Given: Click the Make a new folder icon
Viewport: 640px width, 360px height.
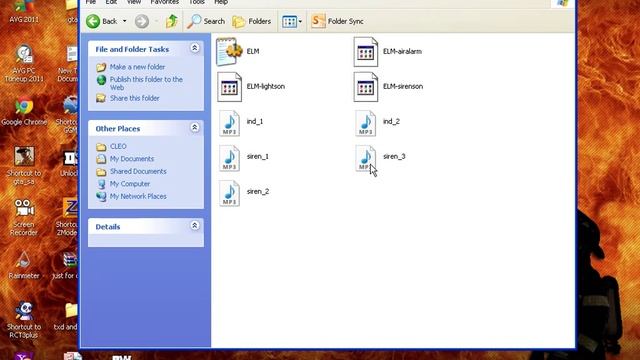Looking at the screenshot, I should (101, 67).
